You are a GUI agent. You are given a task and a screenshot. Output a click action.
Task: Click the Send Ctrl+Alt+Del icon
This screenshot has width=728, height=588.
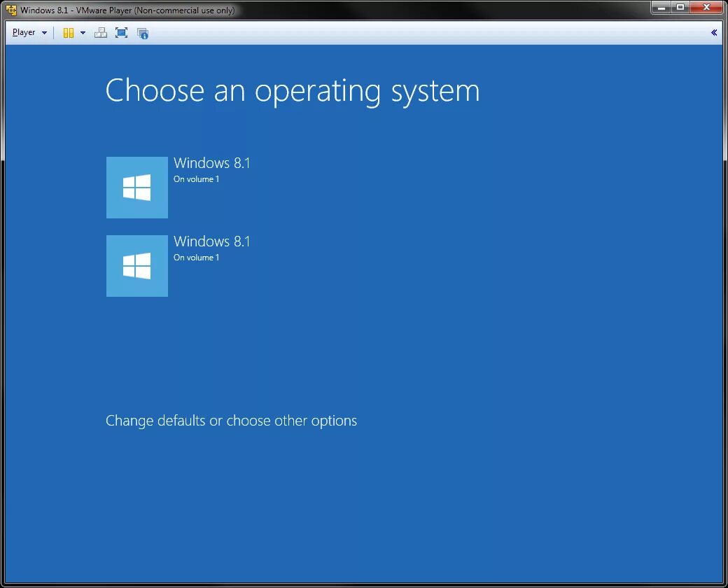click(x=100, y=33)
